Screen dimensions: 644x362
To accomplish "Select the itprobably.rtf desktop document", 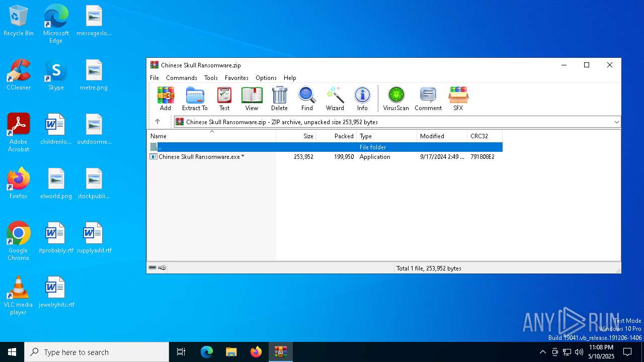I will point(56,238).
